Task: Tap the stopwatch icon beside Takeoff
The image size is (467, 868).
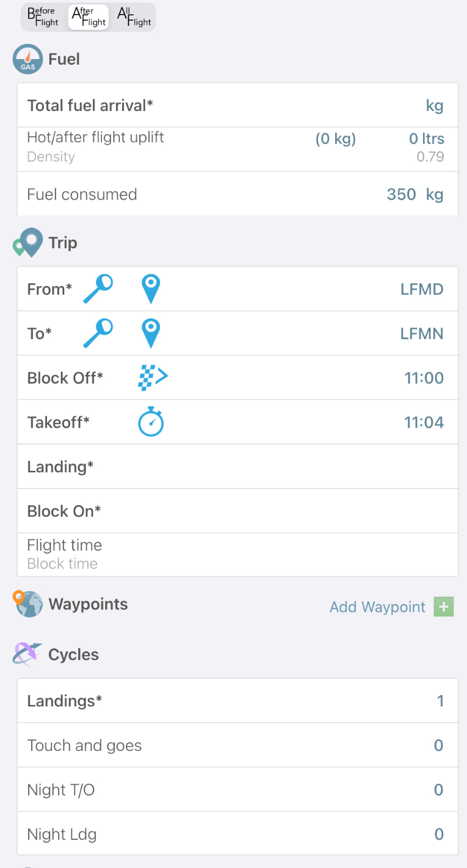Action: pos(151,423)
